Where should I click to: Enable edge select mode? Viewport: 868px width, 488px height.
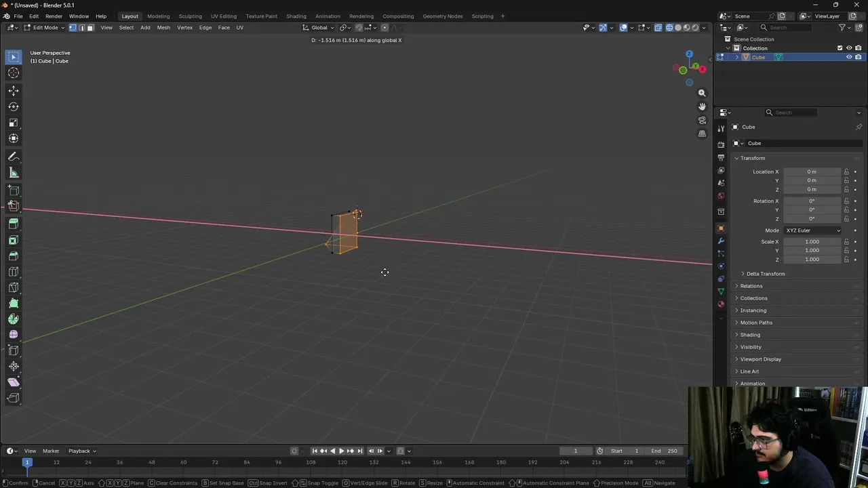pos(81,28)
